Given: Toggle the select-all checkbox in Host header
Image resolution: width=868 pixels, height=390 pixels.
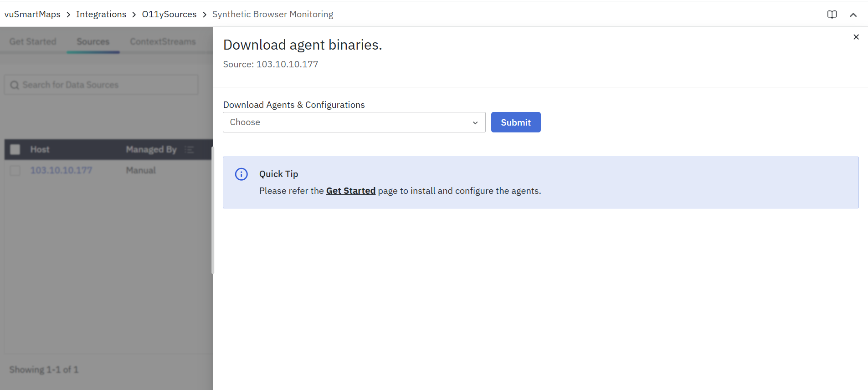Looking at the screenshot, I should click(15, 150).
